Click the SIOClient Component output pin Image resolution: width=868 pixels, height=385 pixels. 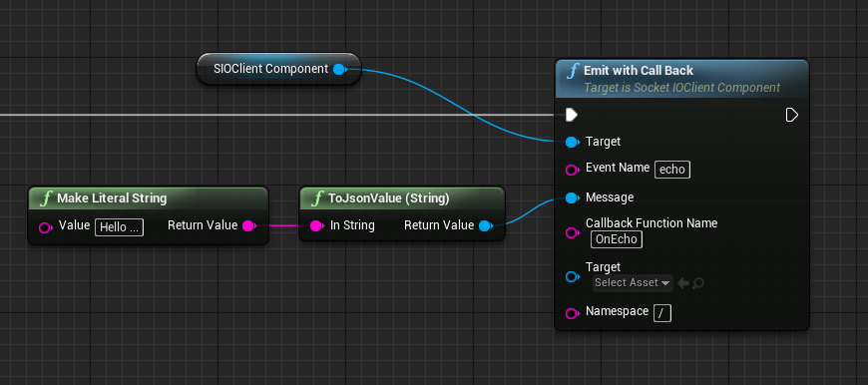tap(340, 69)
